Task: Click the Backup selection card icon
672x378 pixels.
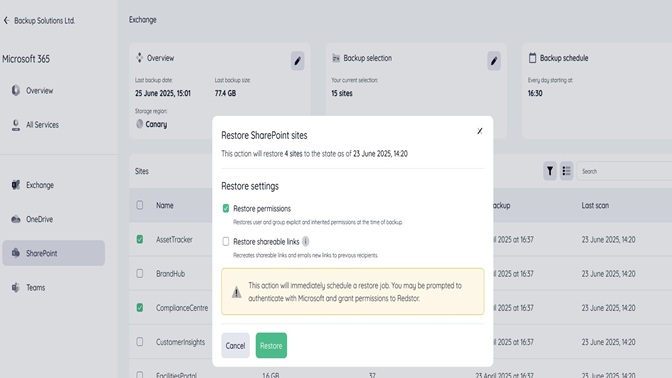Action: 336,58
